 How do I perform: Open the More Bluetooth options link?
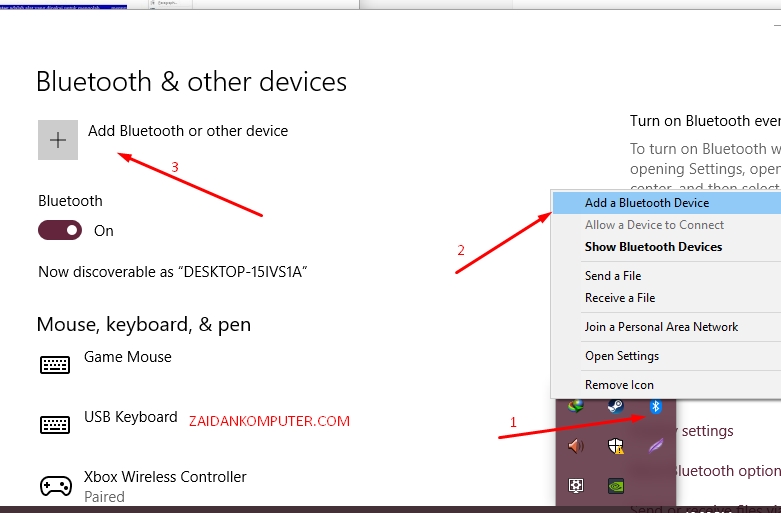(729, 471)
